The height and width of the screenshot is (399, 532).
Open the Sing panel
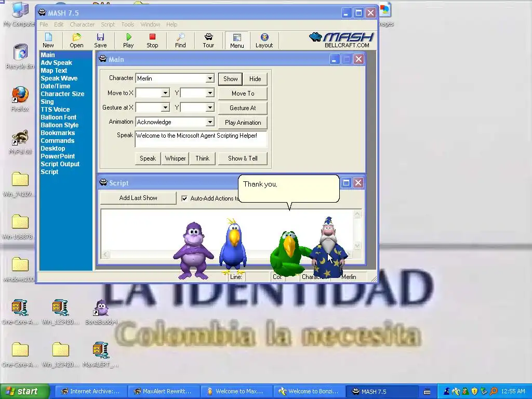click(47, 102)
